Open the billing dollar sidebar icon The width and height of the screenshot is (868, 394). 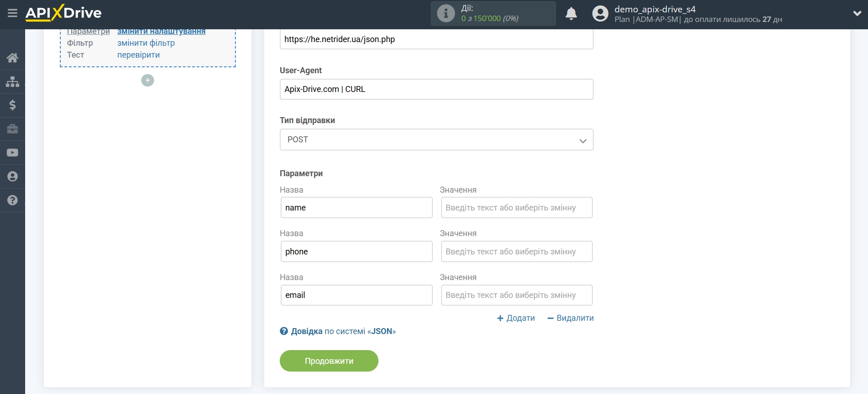pyautogui.click(x=12, y=105)
